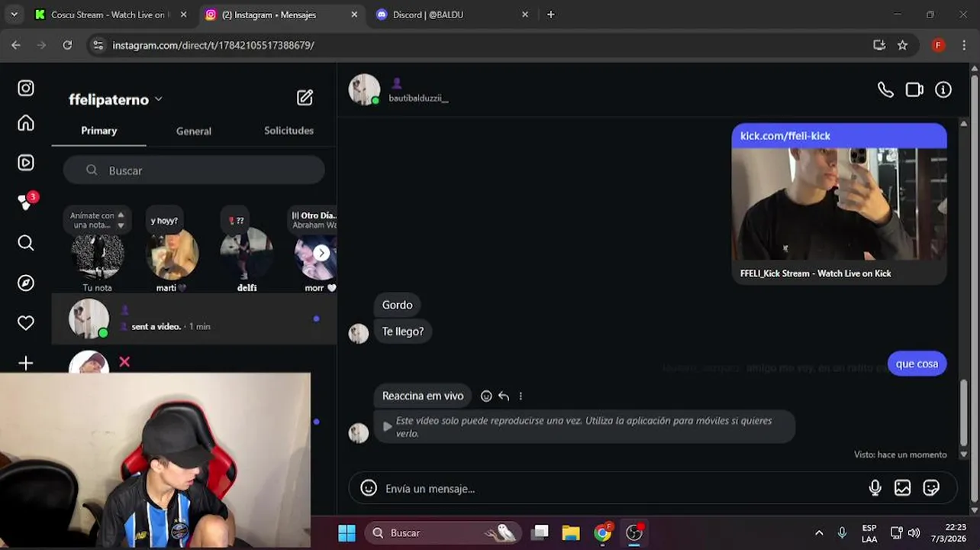Open the Reels icon in sidebar
The height and width of the screenshot is (550, 980).
pyautogui.click(x=26, y=163)
